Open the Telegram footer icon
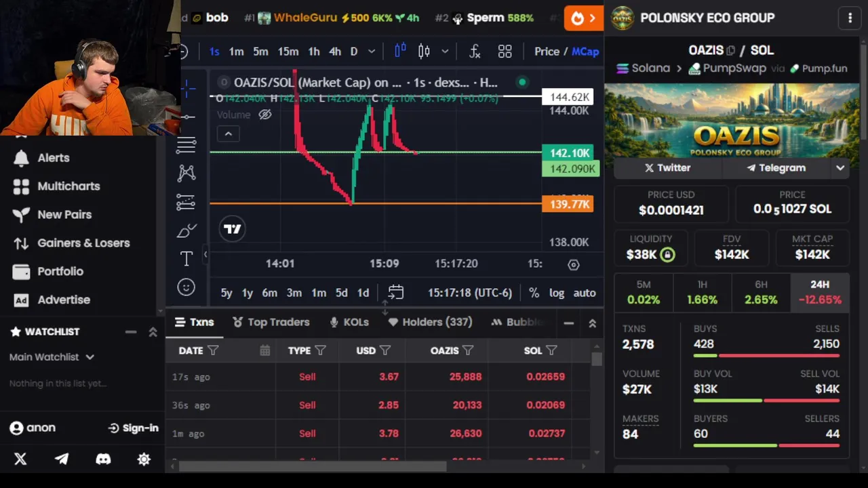 pos(62,459)
